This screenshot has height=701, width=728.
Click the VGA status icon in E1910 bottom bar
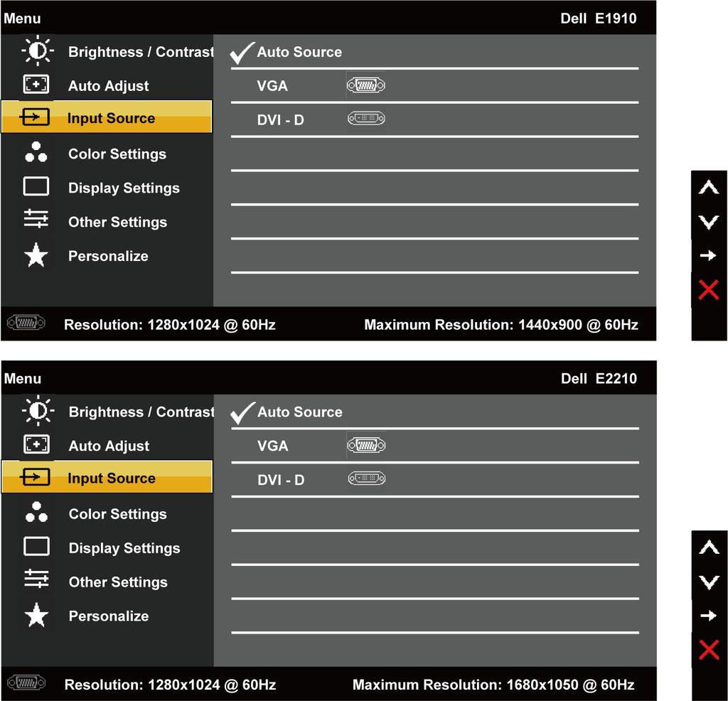(x=26, y=322)
